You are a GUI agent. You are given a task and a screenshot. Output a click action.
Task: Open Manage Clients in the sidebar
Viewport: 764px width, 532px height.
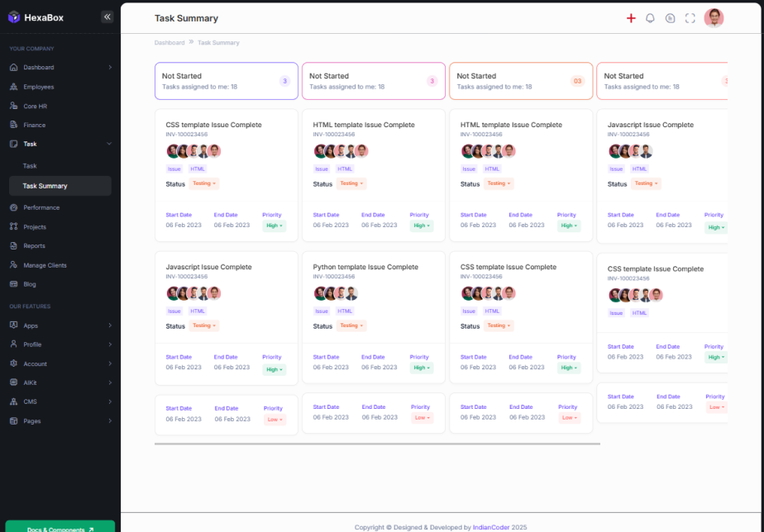(x=45, y=265)
